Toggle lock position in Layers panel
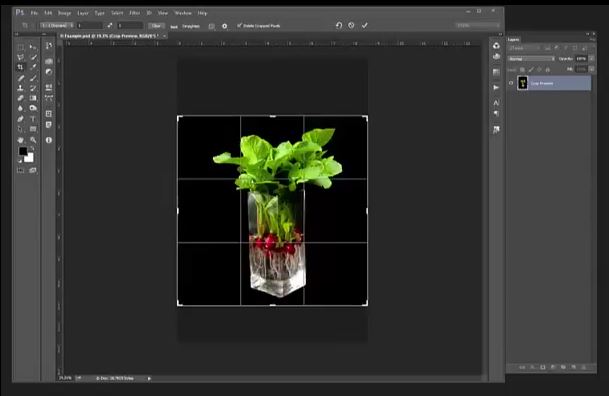 [x=539, y=69]
